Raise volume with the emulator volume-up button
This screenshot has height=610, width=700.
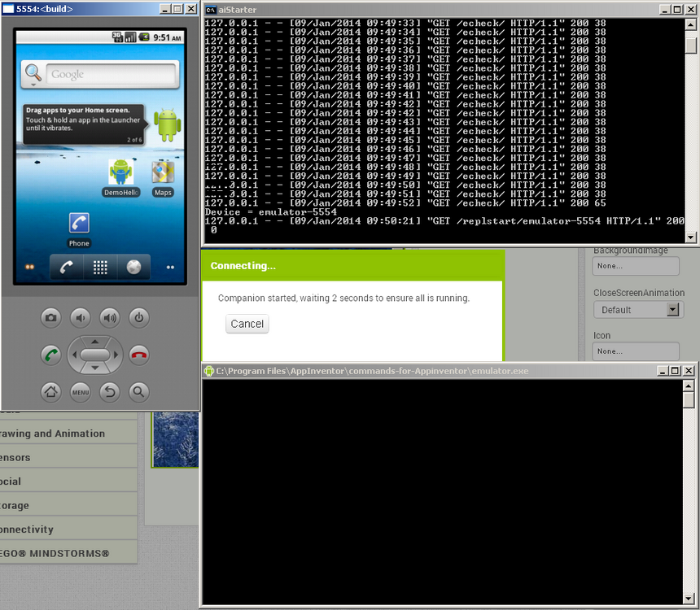[110, 318]
